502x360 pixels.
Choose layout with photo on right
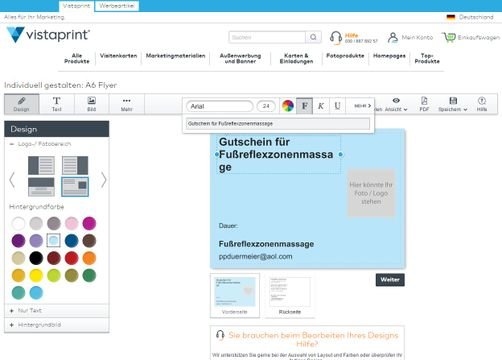click(x=75, y=165)
